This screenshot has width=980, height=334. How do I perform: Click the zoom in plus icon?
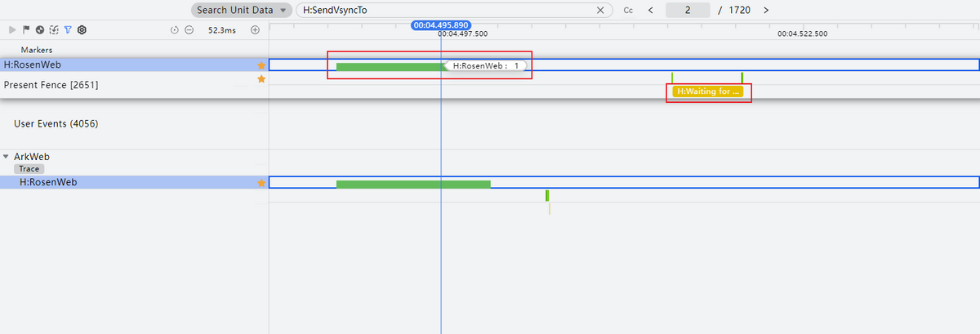click(x=255, y=29)
